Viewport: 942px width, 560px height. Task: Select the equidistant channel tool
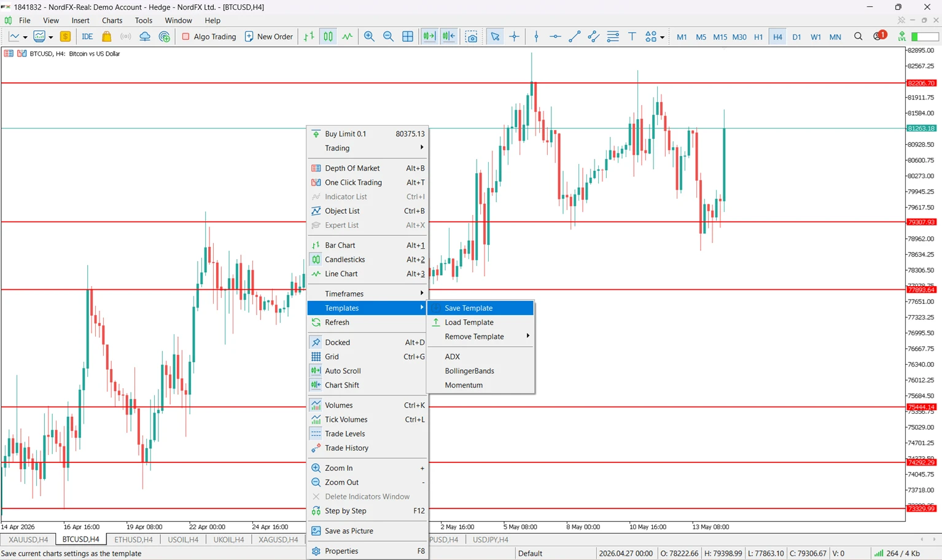593,37
